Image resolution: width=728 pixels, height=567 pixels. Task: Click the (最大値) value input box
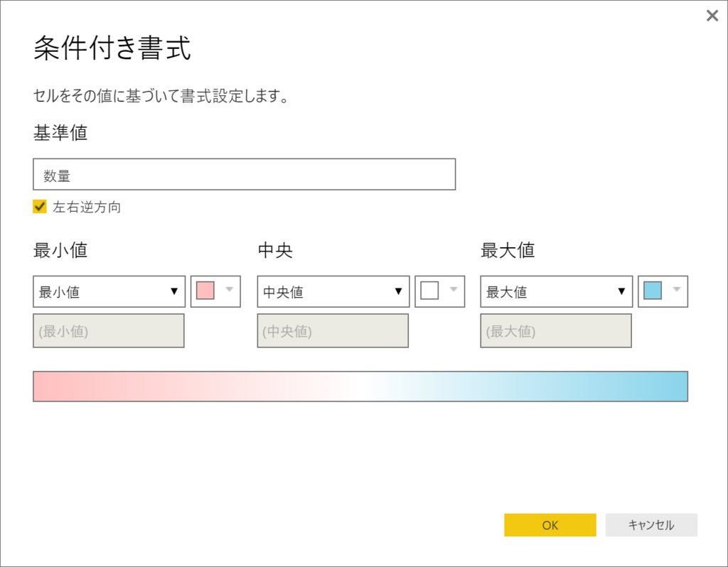coord(556,330)
